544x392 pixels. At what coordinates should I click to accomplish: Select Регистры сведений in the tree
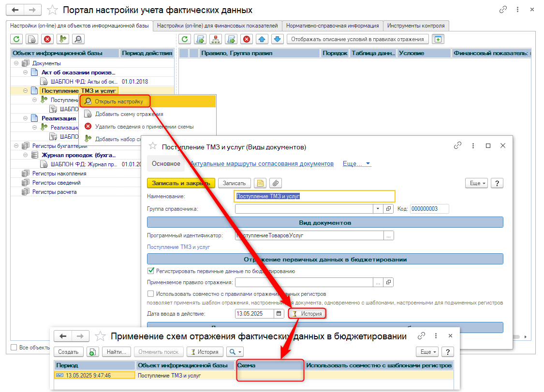tap(56, 183)
